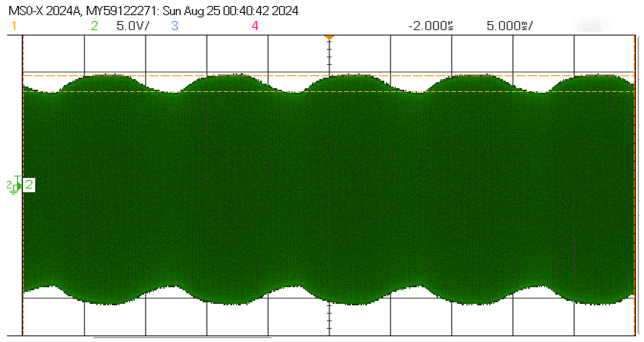The image size is (644, 342).
Task: Click the white channel 2 label box
Action: pos(29,185)
